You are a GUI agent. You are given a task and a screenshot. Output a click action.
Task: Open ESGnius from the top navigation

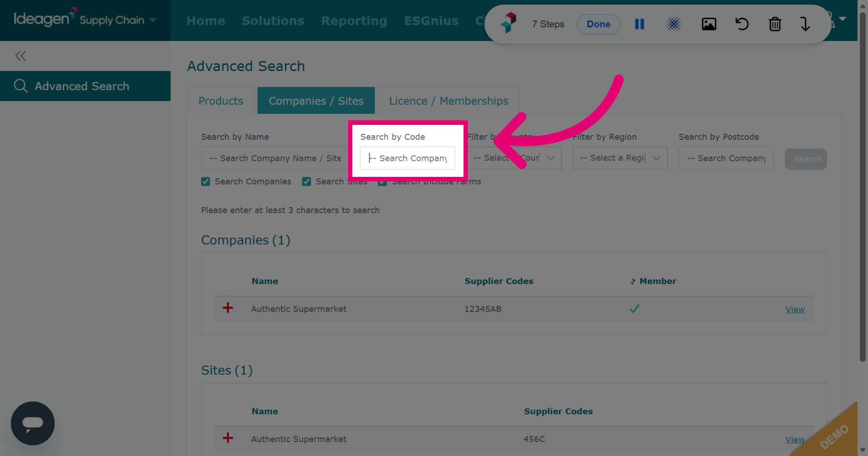pos(431,21)
